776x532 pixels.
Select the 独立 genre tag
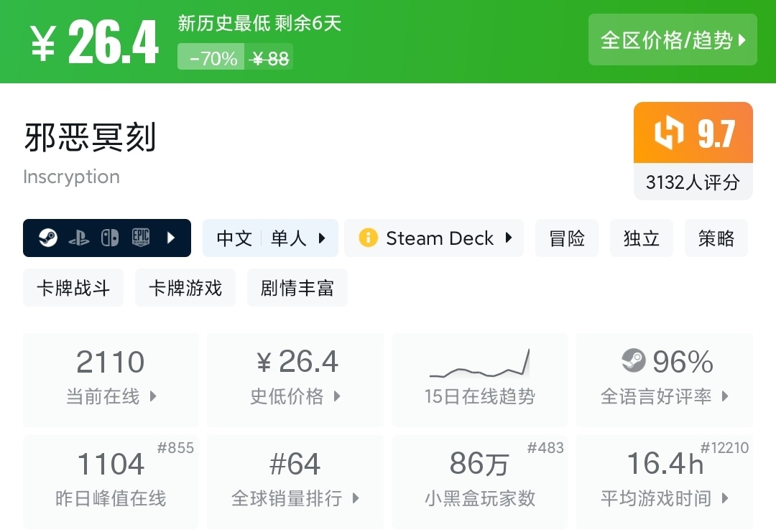642,238
